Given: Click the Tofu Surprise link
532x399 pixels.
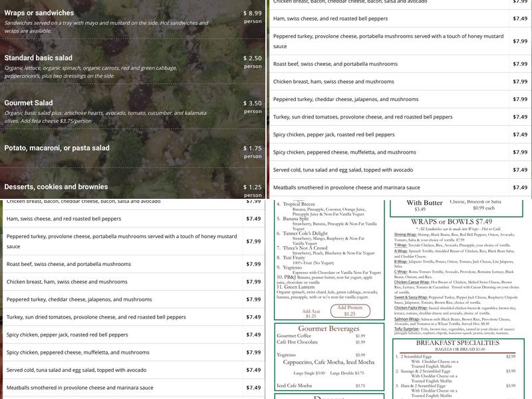Looking at the screenshot, I should (406, 329).
